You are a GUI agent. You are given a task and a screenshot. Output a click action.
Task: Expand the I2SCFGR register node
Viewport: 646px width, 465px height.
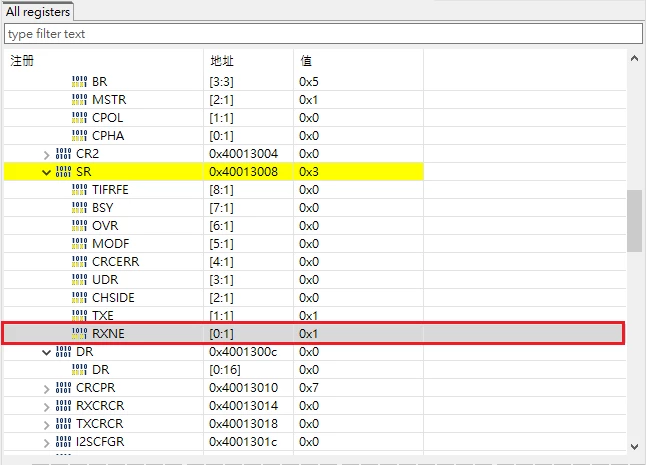47,443
